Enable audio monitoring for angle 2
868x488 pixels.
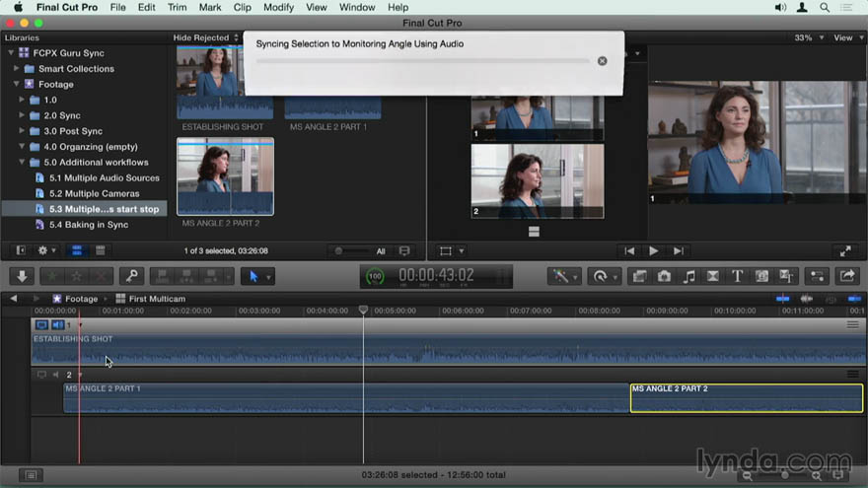click(x=56, y=375)
